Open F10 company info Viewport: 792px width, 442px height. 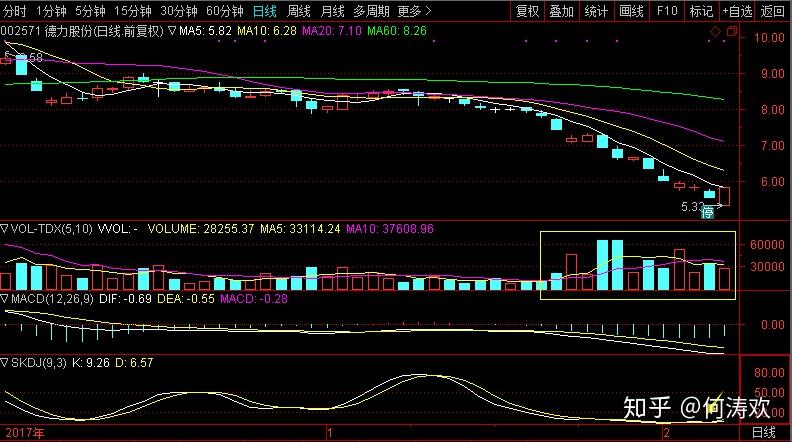point(667,11)
